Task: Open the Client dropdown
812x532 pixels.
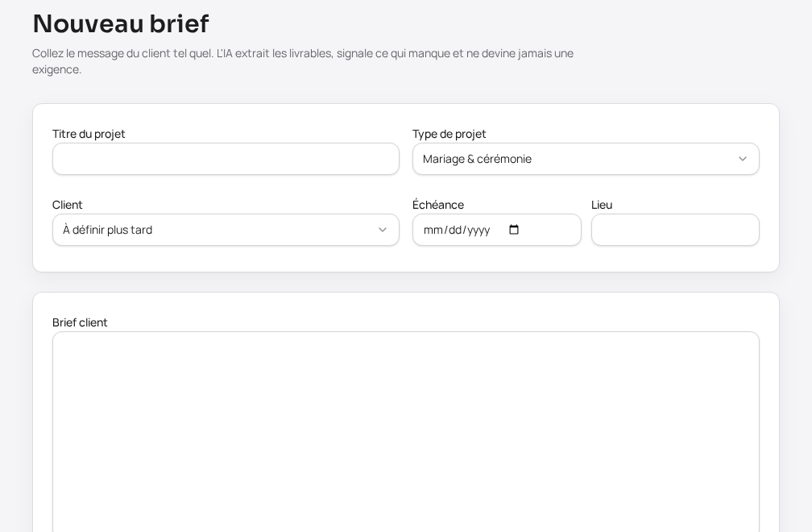Action: (226, 230)
